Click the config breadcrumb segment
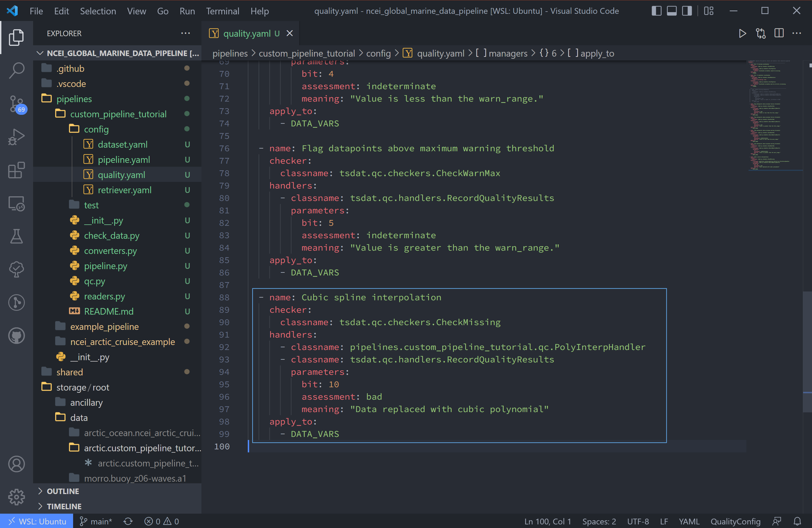 pos(378,53)
